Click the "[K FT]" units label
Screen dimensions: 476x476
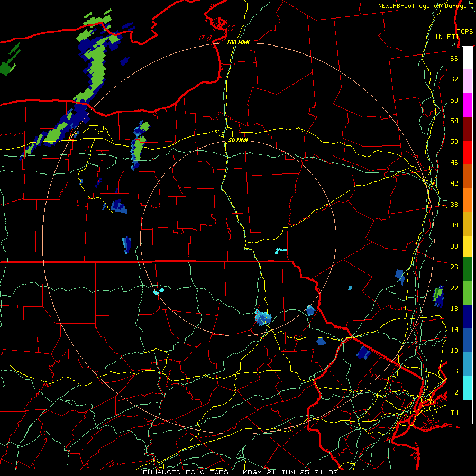pos(447,36)
